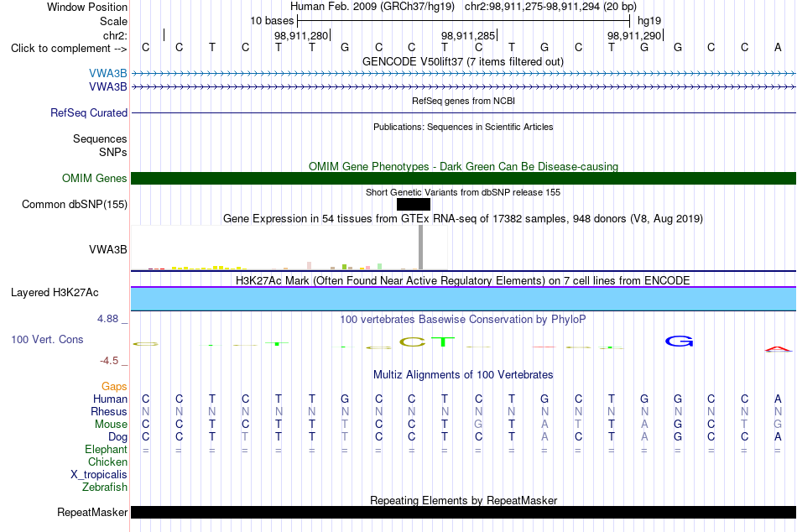The height and width of the screenshot is (532, 797).
Task: Click the Common dbSNP(155) track label
Action: click(x=75, y=205)
